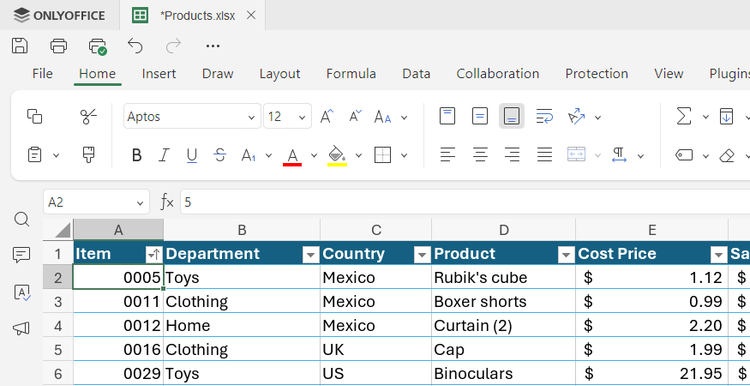Click the formula bar input showing 5
Image resolution: width=750 pixels, height=386 pixels.
[464, 202]
